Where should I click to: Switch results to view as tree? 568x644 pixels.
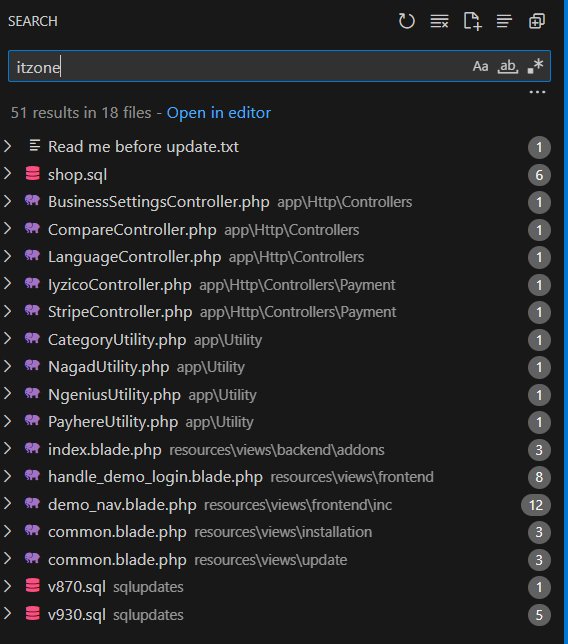click(504, 21)
